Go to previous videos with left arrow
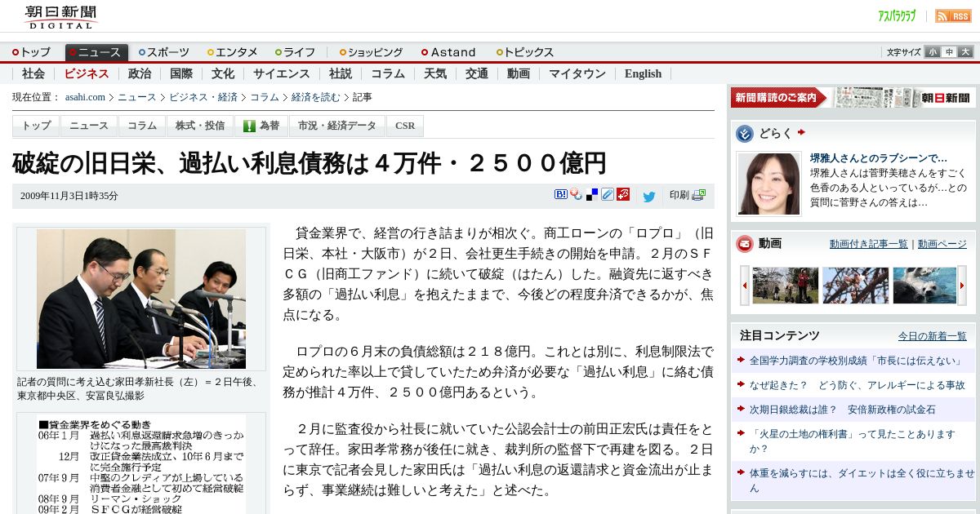Viewport: 980px width, 514px height. click(x=744, y=286)
